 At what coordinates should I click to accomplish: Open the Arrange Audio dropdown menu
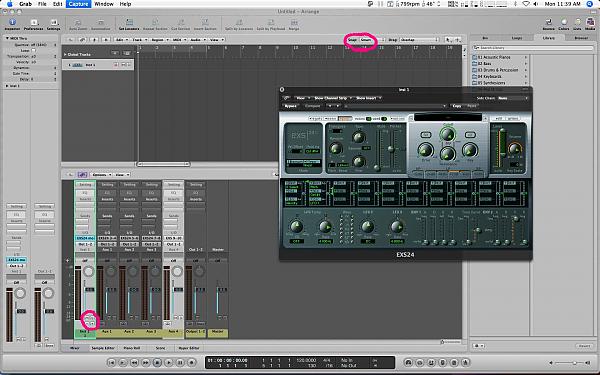pos(197,40)
